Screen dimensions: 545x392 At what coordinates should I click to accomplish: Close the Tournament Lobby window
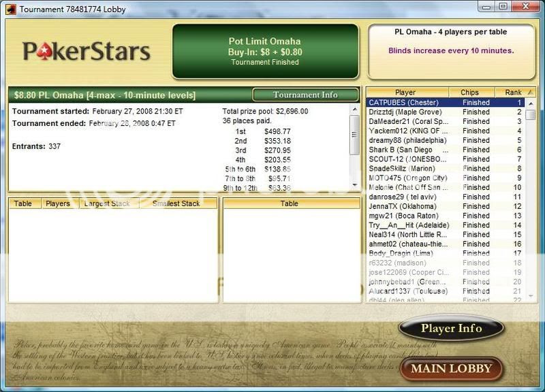click(526, 7)
